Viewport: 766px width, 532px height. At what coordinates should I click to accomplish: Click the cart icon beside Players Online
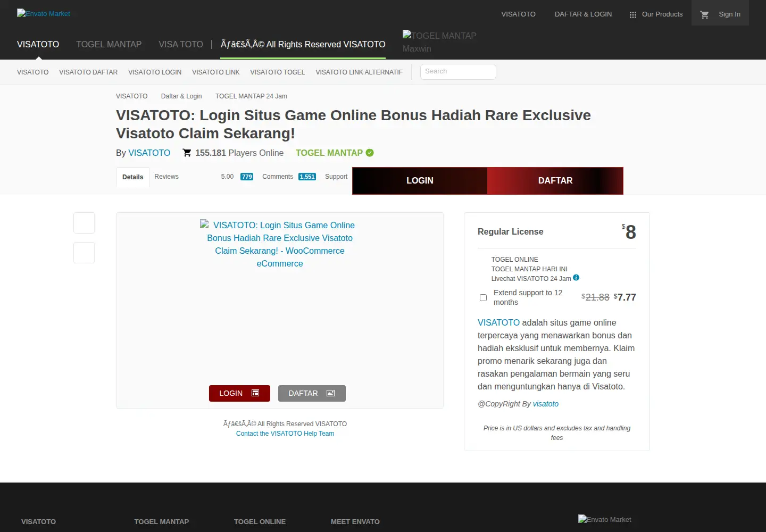(187, 153)
